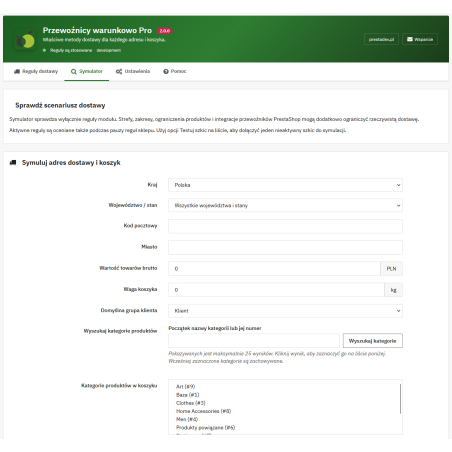This screenshot has height=452, width=452.
Task: Select Produkty powiązane (#6) in list
Action: pyautogui.click(x=205, y=427)
